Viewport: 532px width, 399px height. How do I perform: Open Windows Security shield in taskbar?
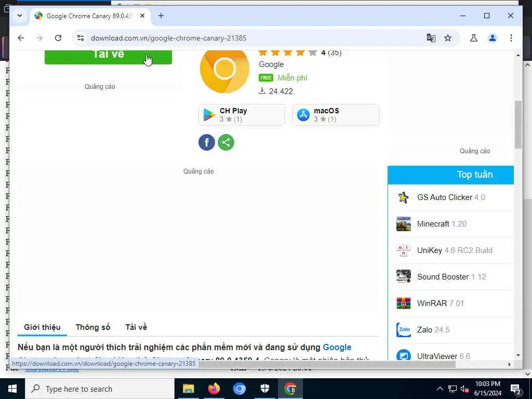(x=264, y=389)
